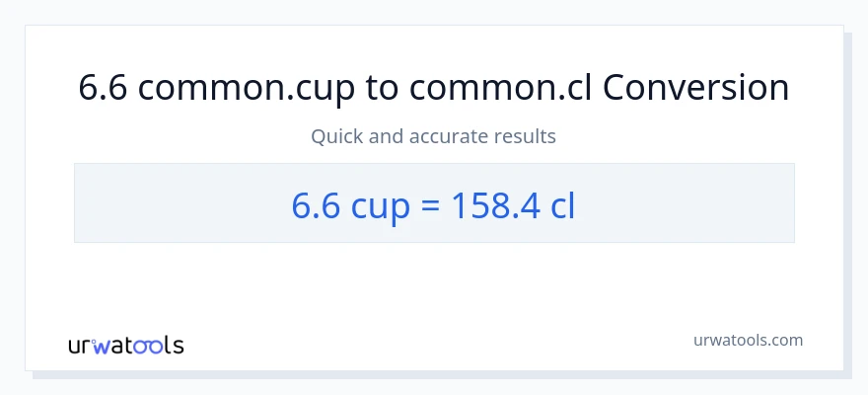Click the 'Quick and accurate results' subtitle

[x=434, y=136]
